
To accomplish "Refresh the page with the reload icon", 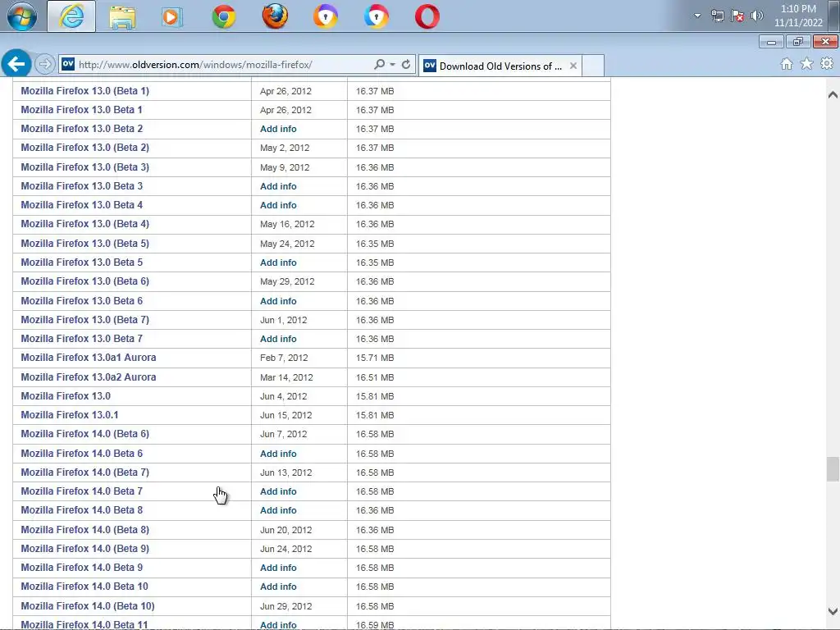I will point(406,64).
